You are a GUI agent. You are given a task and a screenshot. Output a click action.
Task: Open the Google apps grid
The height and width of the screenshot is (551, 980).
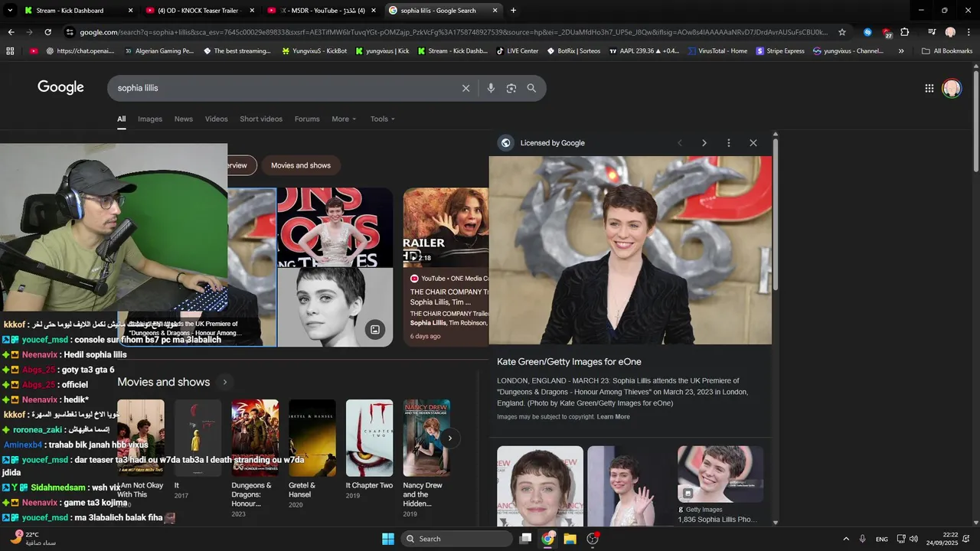pos(929,88)
